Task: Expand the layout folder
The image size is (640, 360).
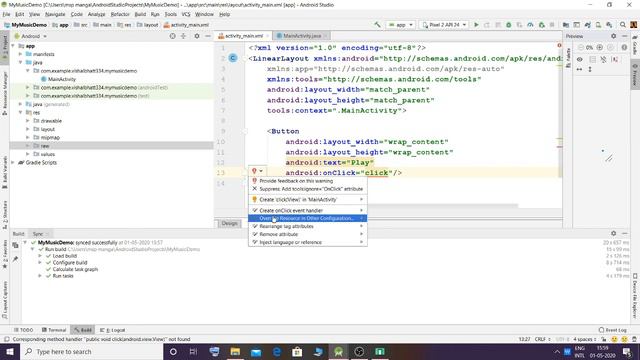Action: (28, 129)
